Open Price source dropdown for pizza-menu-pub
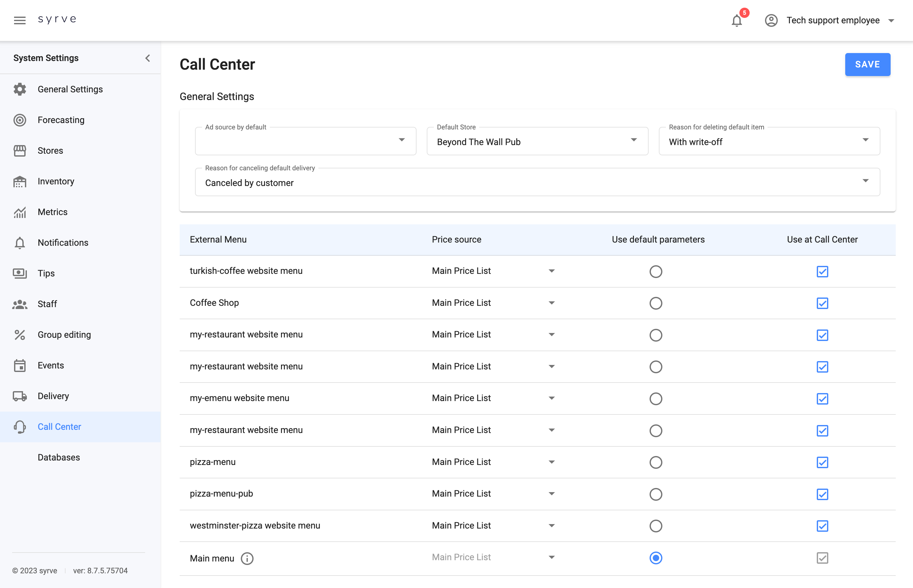This screenshot has width=913, height=588. 493,494
